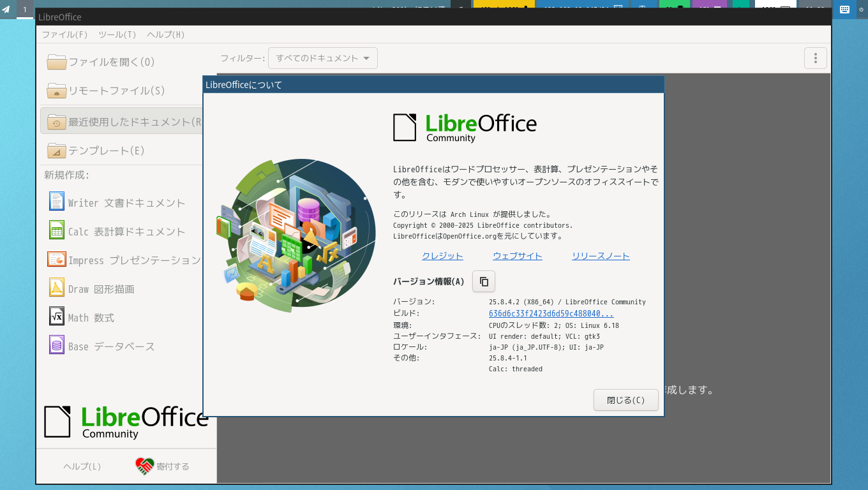Click the locale text ja-JP (ja_JP.UTF-8)

(x=527, y=347)
